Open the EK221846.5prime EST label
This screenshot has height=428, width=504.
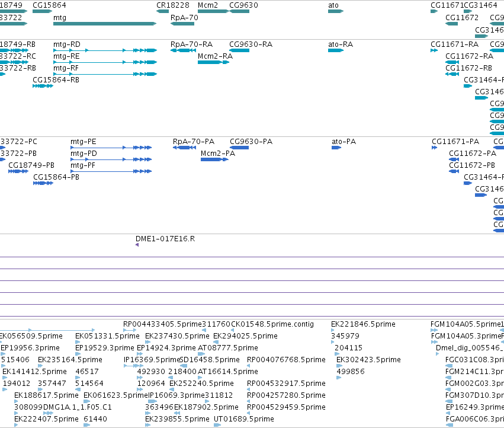363,324
